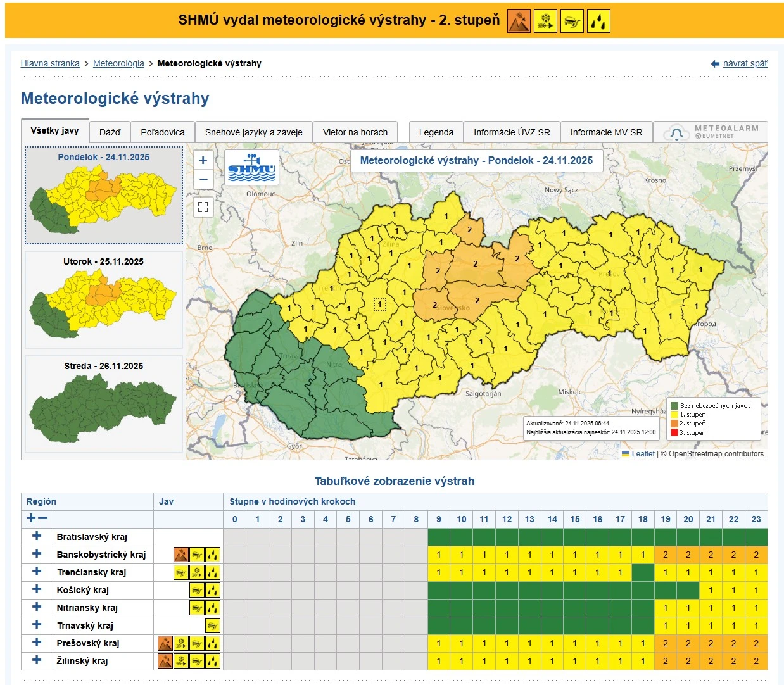Click the snow drift warning icon in banner
The image size is (784, 685).
pyautogui.click(x=545, y=22)
